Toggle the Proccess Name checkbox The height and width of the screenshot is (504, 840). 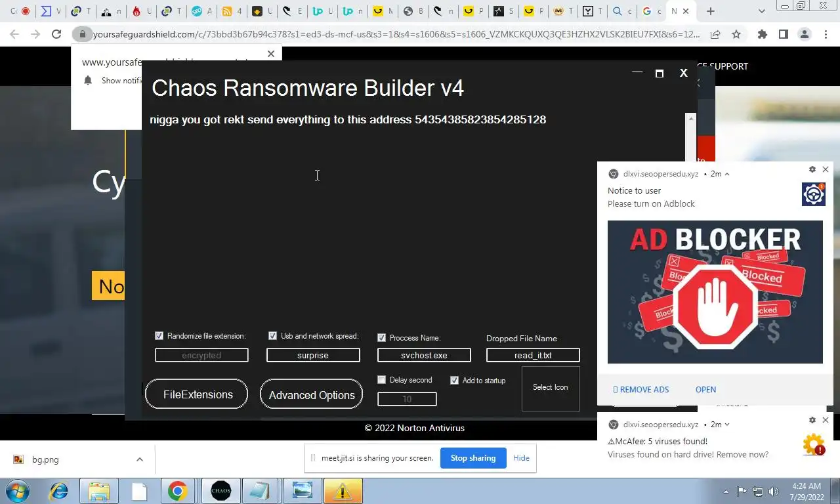tap(381, 337)
